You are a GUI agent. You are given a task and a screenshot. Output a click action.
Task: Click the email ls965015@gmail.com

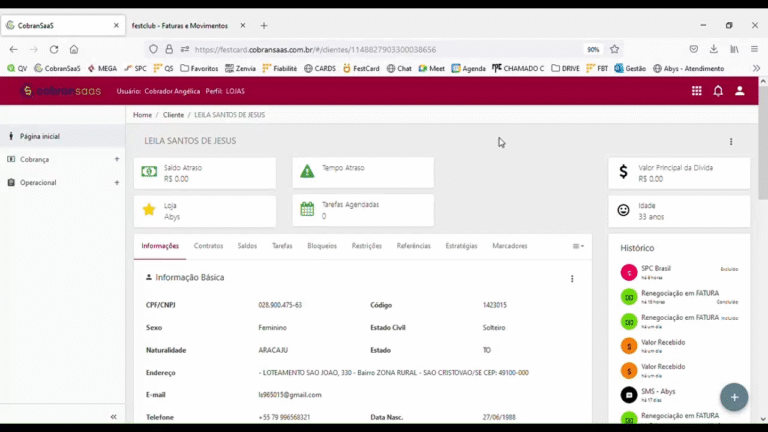(x=290, y=395)
